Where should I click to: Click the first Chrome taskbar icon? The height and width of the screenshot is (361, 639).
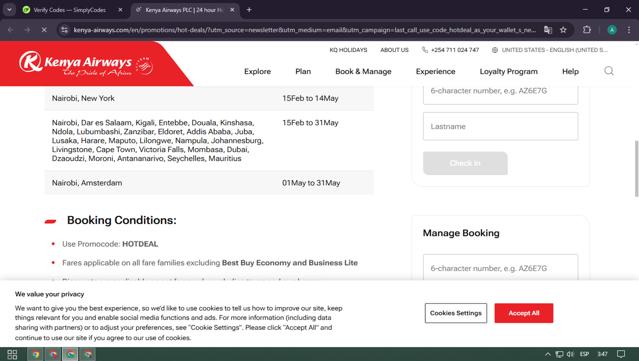click(35, 354)
